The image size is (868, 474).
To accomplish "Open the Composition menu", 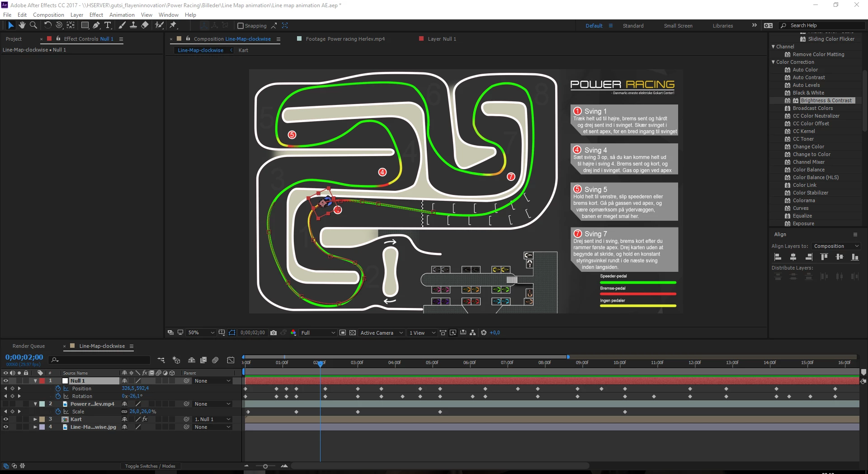I will (48, 15).
